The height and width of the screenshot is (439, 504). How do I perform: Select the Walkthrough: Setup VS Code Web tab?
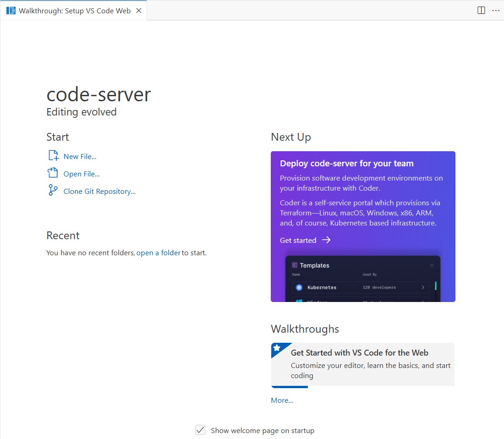click(74, 11)
